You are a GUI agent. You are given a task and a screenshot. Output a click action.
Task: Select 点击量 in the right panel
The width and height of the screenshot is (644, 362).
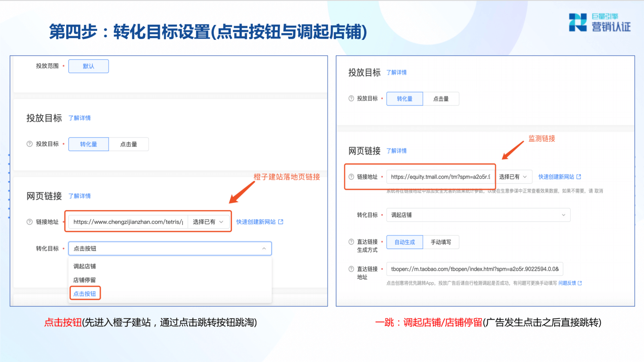click(441, 99)
